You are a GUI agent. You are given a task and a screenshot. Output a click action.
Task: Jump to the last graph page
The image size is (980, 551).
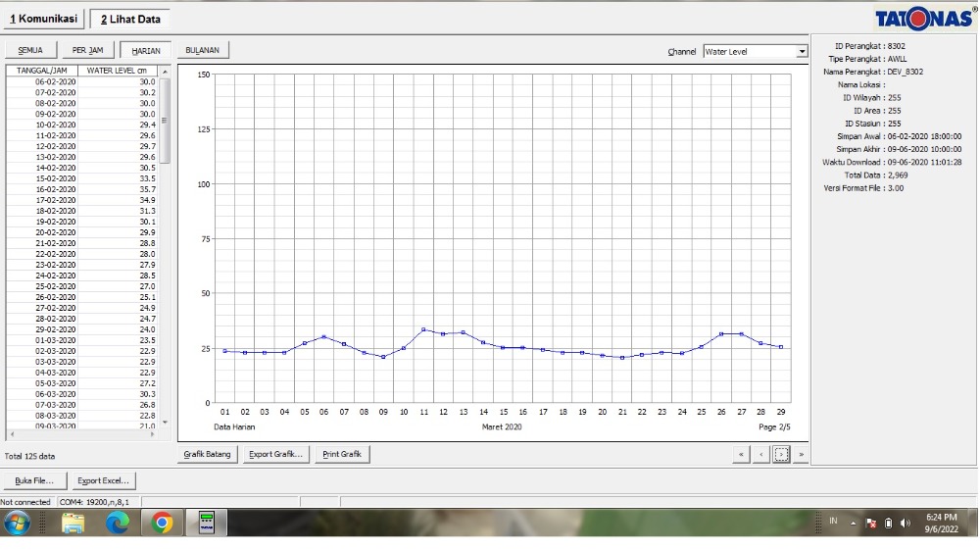[x=801, y=455]
